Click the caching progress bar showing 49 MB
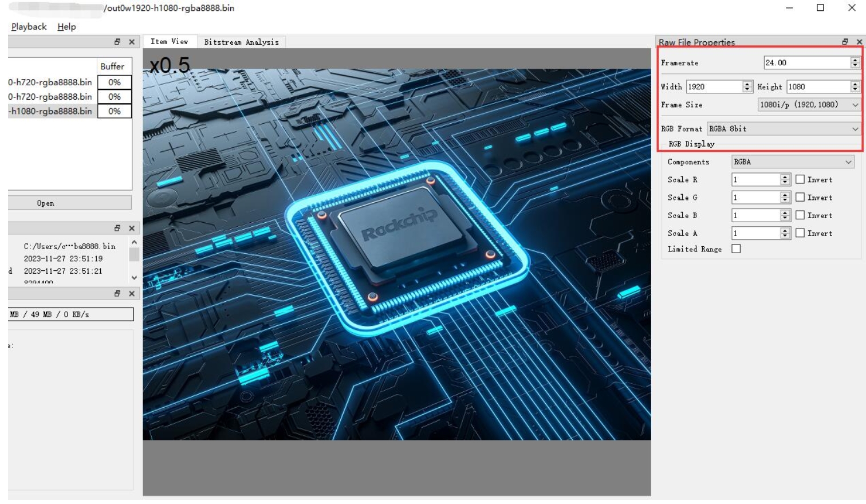This screenshot has height=504, width=866. click(x=71, y=314)
